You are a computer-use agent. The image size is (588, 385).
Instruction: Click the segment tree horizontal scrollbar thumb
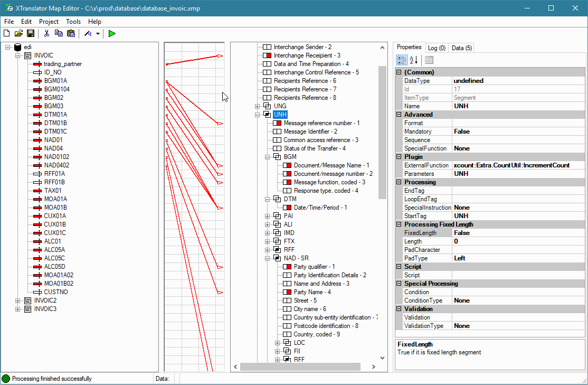pyautogui.click(x=300, y=367)
